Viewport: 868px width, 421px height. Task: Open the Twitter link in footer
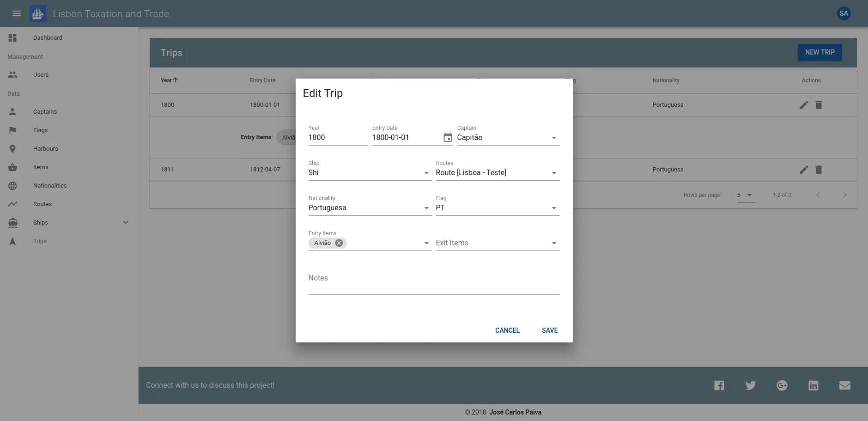point(750,385)
